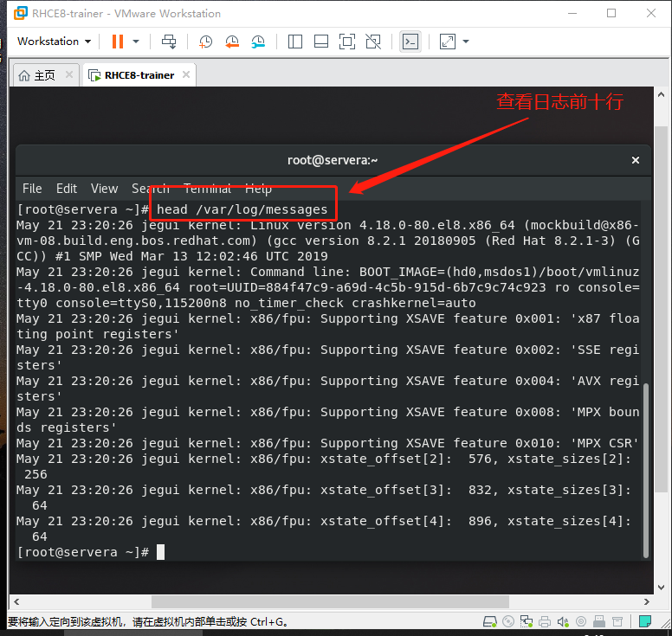Click the printer status icon
672x636 pixels.
pyautogui.click(x=545, y=621)
